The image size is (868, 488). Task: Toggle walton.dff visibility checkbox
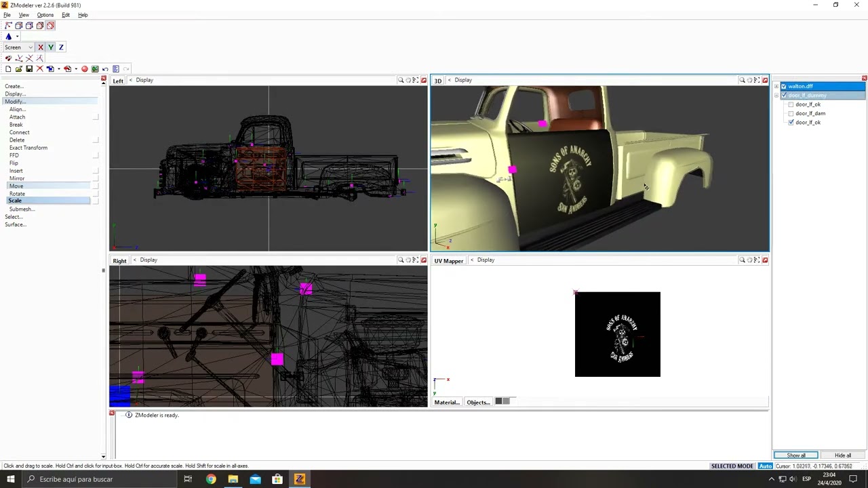tap(784, 87)
